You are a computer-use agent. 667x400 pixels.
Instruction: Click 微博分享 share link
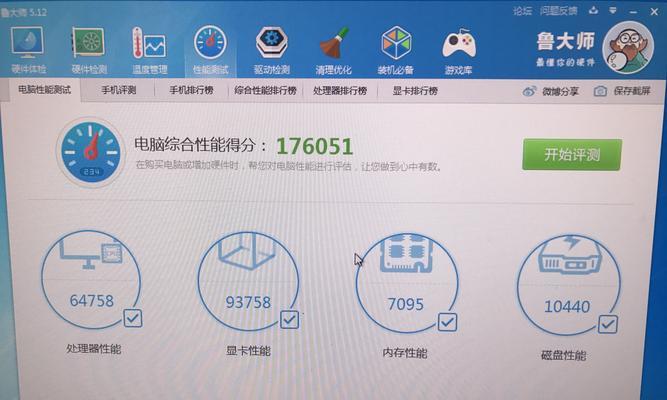click(x=560, y=91)
